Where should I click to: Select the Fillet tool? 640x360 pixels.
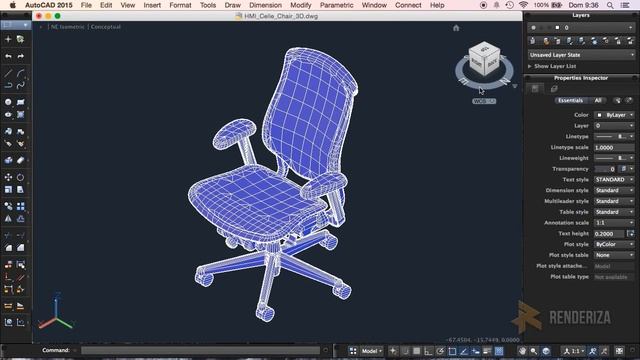pos(8,247)
